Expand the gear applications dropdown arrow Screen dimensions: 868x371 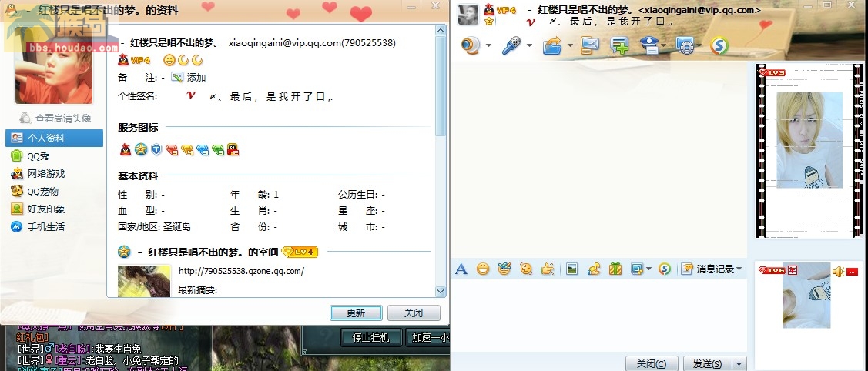700,45
